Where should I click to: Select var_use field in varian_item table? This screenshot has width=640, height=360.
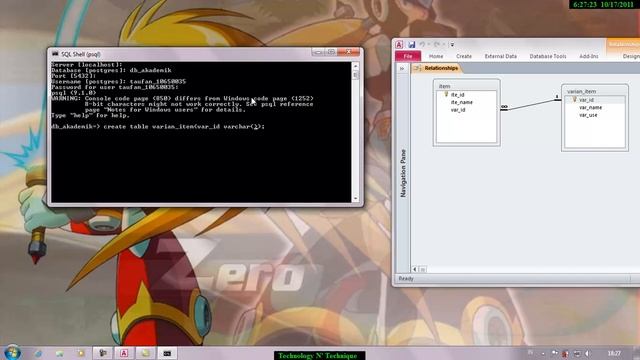pyautogui.click(x=588, y=116)
